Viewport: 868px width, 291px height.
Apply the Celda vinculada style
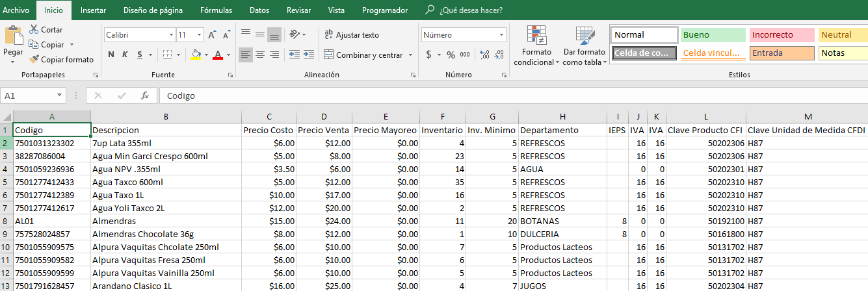tap(713, 53)
